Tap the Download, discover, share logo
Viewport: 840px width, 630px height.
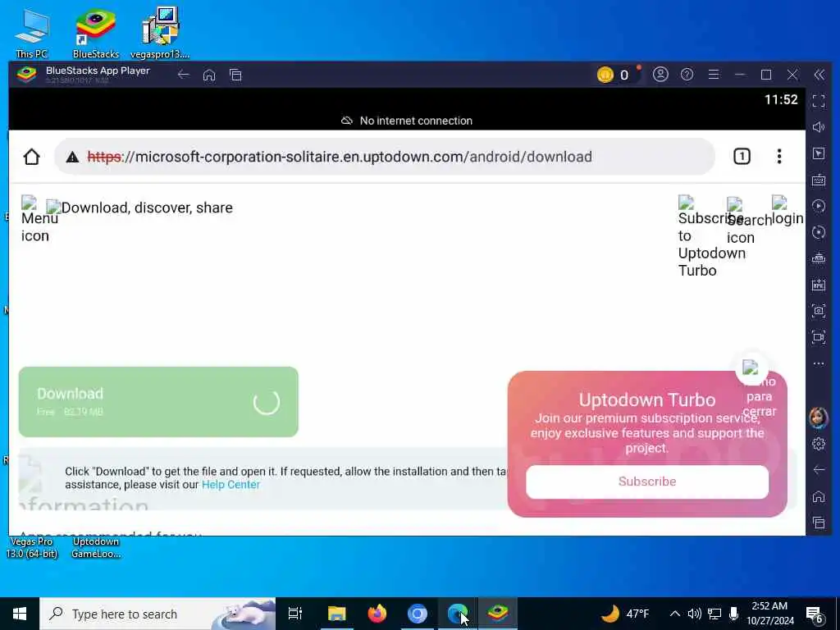pos(139,208)
